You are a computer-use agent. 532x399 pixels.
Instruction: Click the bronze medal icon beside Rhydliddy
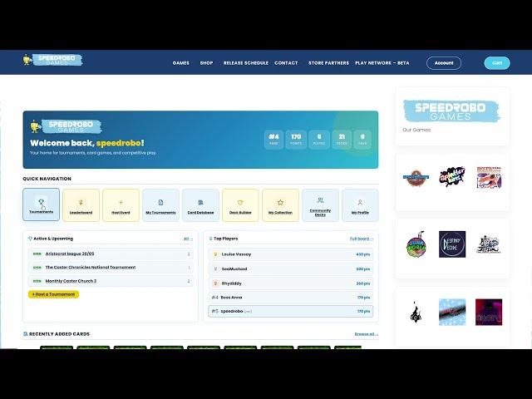[x=215, y=283]
